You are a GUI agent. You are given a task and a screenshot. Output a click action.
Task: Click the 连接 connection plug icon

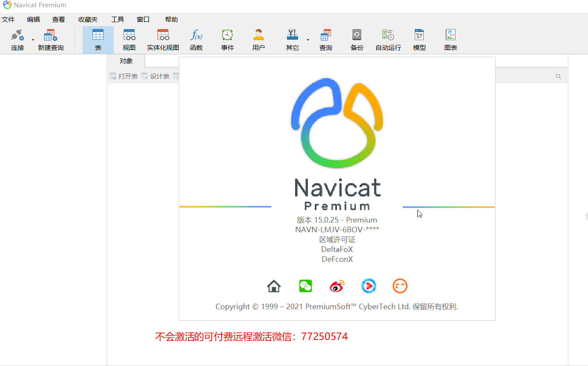tap(18, 35)
